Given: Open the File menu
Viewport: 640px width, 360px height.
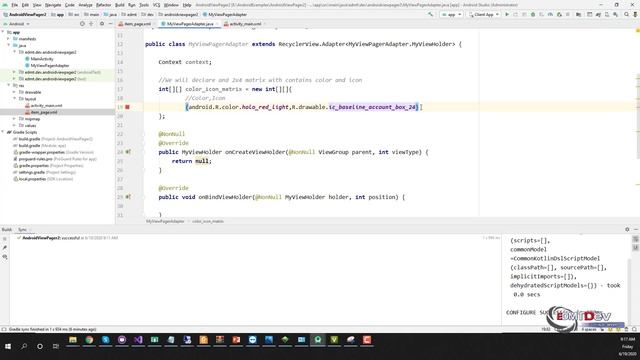Looking at the screenshot, I should click(15, 5).
